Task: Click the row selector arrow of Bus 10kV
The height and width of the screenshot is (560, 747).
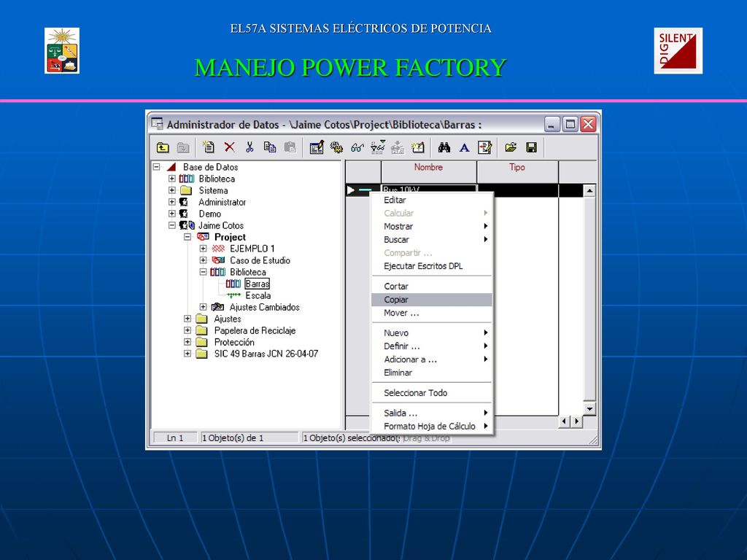Action: tap(351, 190)
